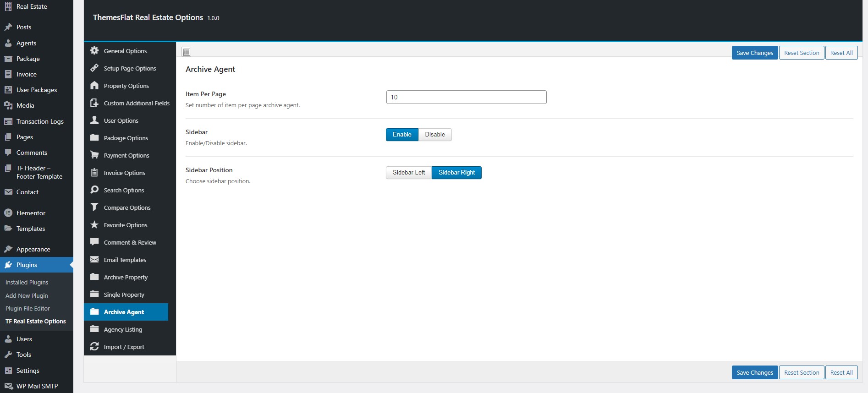Click the Appearance brush icon
Viewport: 868px width, 393px height.
(8, 249)
